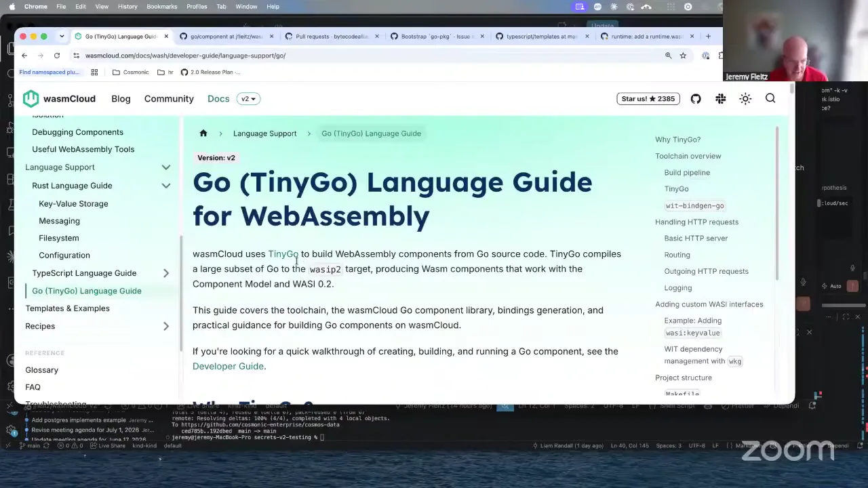Collapse the Language Support sidebar section

165,167
